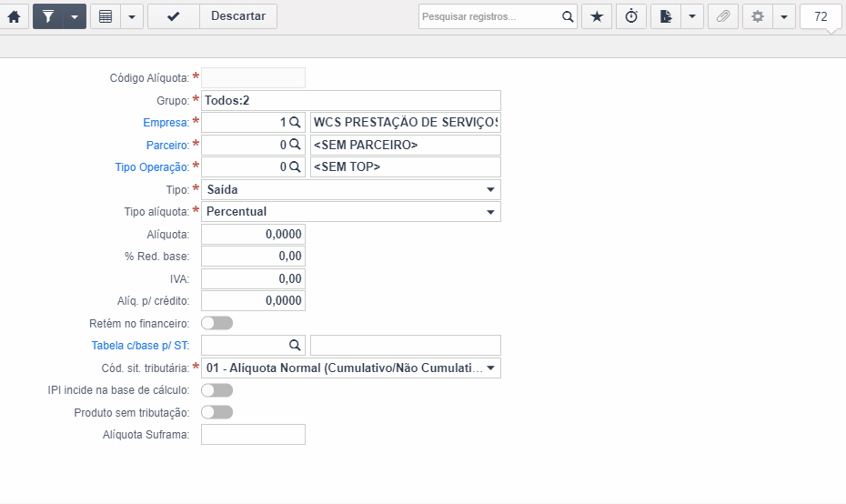Expand the settings gear dropdown arrow
Screen dimensions: 846x504
coord(784,16)
